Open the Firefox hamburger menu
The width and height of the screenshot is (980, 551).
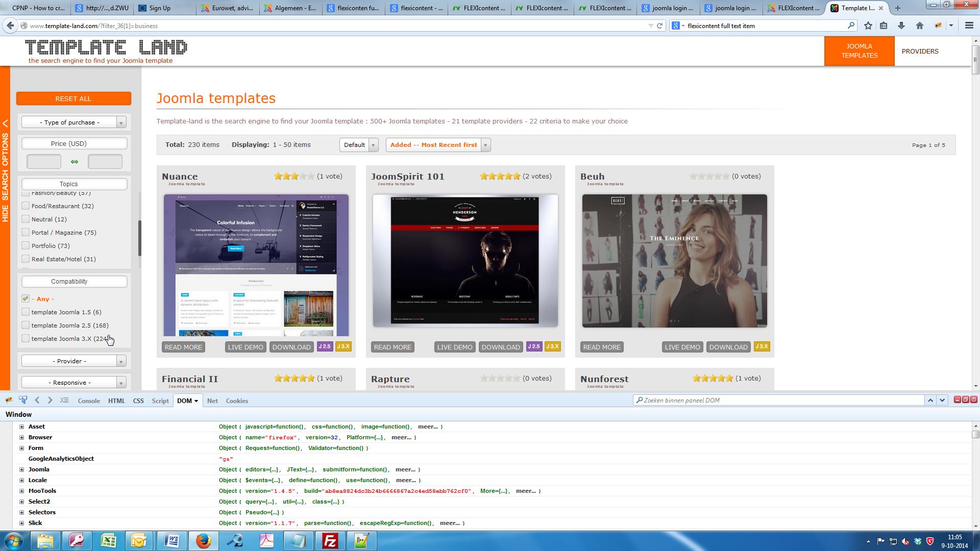pos(969,26)
